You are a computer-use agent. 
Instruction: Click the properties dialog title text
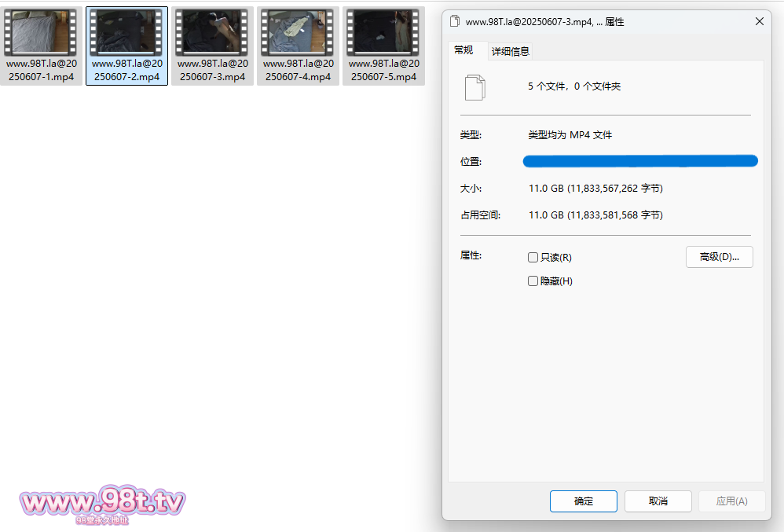tap(544, 22)
